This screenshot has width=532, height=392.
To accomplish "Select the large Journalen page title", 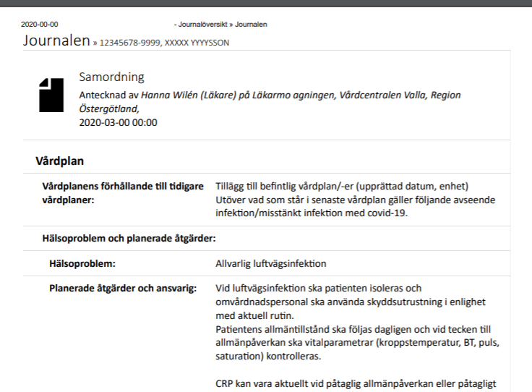I will tap(56, 41).
